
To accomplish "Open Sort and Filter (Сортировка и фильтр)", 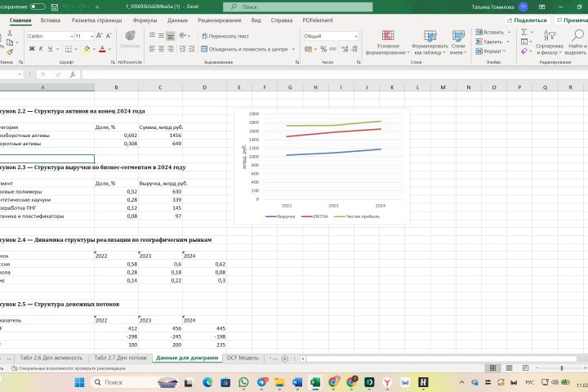I will pyautogui.click(x=550, y=42).
